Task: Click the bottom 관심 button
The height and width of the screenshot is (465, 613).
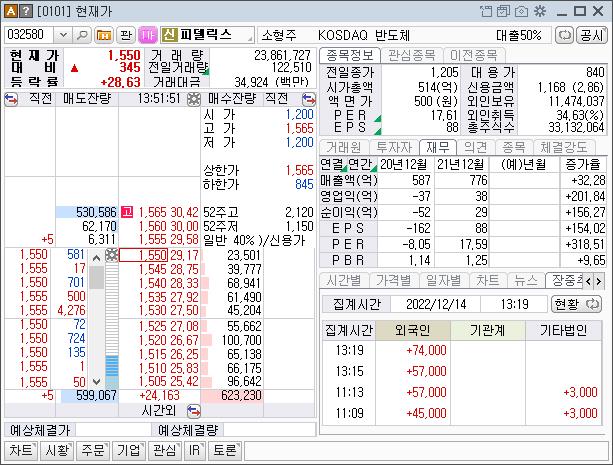Action: pyautogui.click(x=165, y=450)
